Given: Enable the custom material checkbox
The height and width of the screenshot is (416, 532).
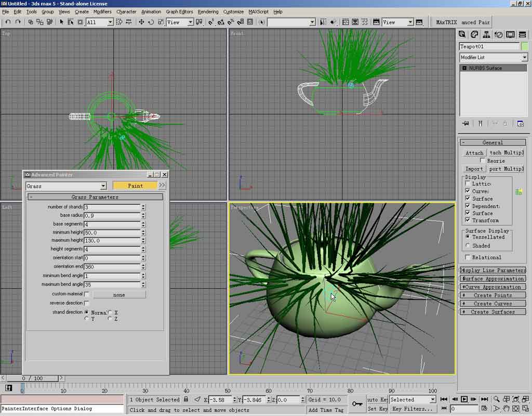Looking at the screenshot, I should (87, 294).
